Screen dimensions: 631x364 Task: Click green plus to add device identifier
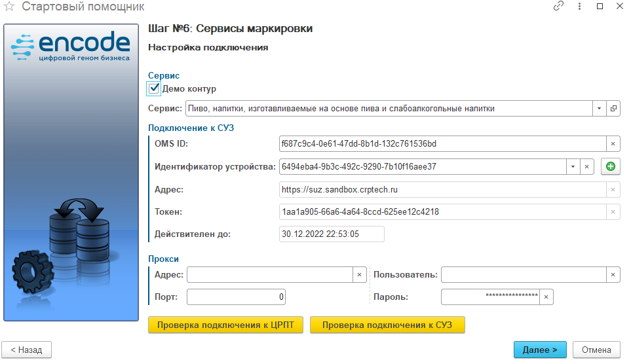[x=611, y=167]
